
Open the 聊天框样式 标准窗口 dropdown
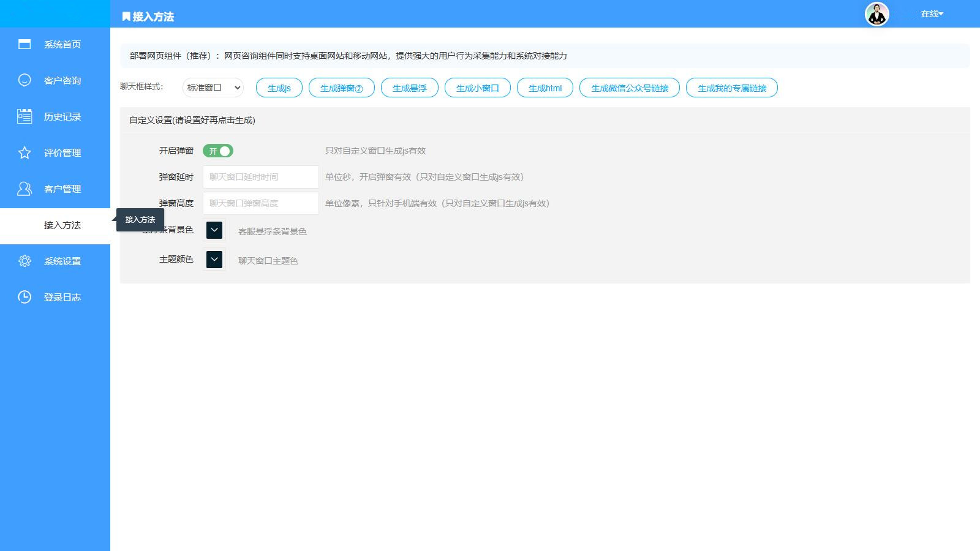pos(213,88)
